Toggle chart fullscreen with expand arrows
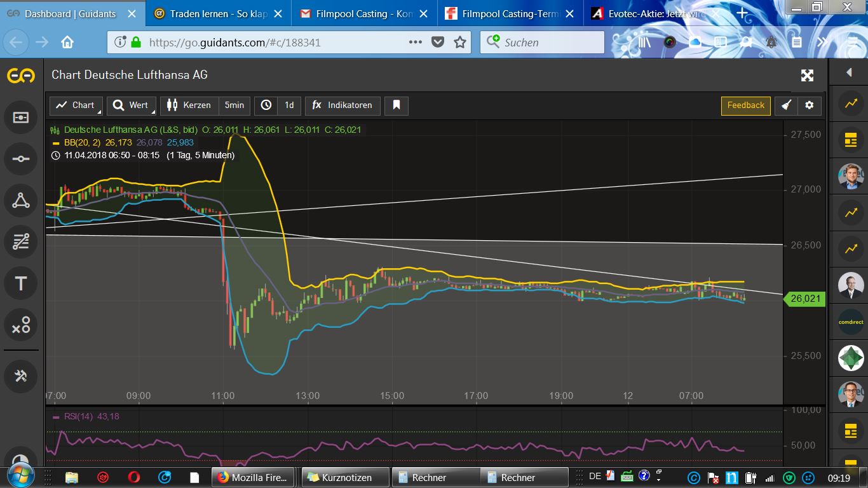Image resolution: width=868 pixels, height=488 pixels. click(x=807, y=76)
